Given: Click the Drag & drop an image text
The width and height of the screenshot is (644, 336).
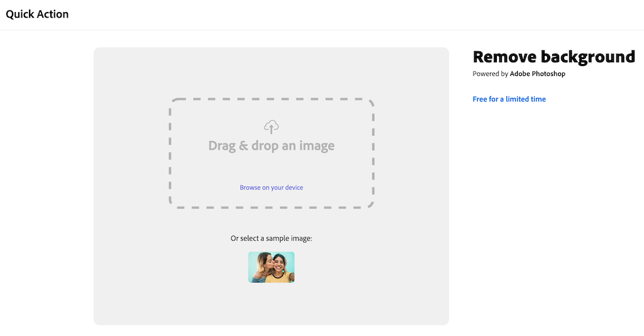Looking at the screenshot, I should pyautogui.click(x=271, y=146).
